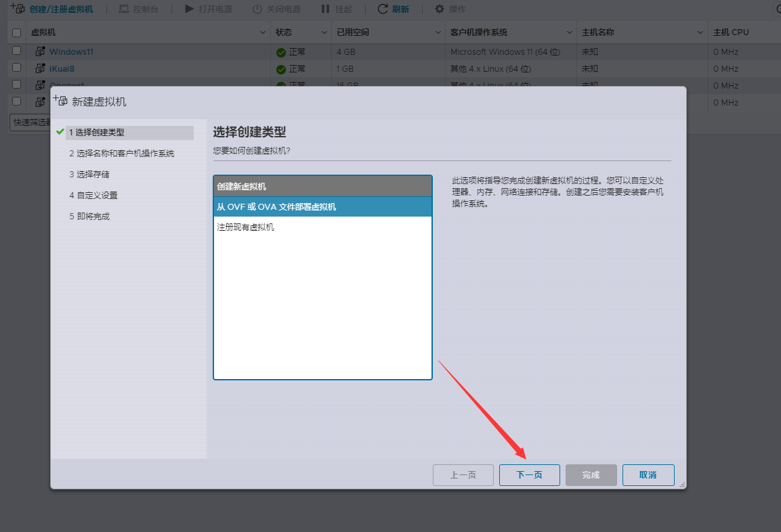The height and width of the screenshot is (532, 781).
Task: Expand the 虚拟机 column dropdown arrow
Action: pos(263,32)
